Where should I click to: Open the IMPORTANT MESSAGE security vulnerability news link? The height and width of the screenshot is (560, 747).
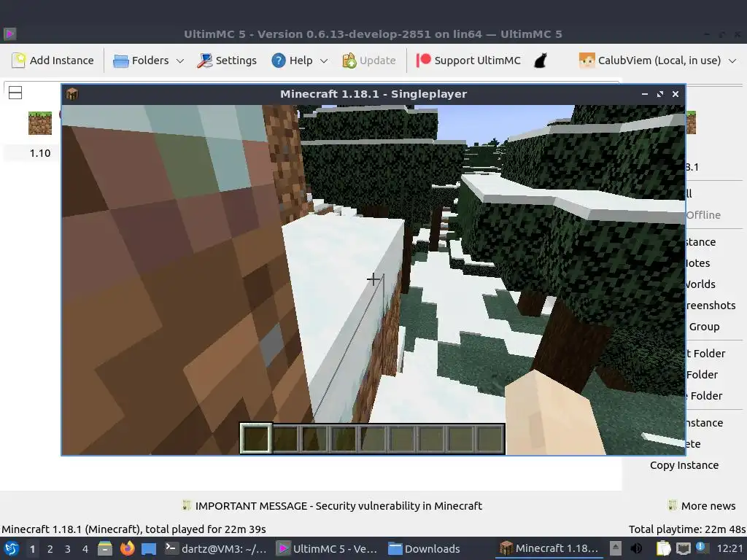pos(338,506)
